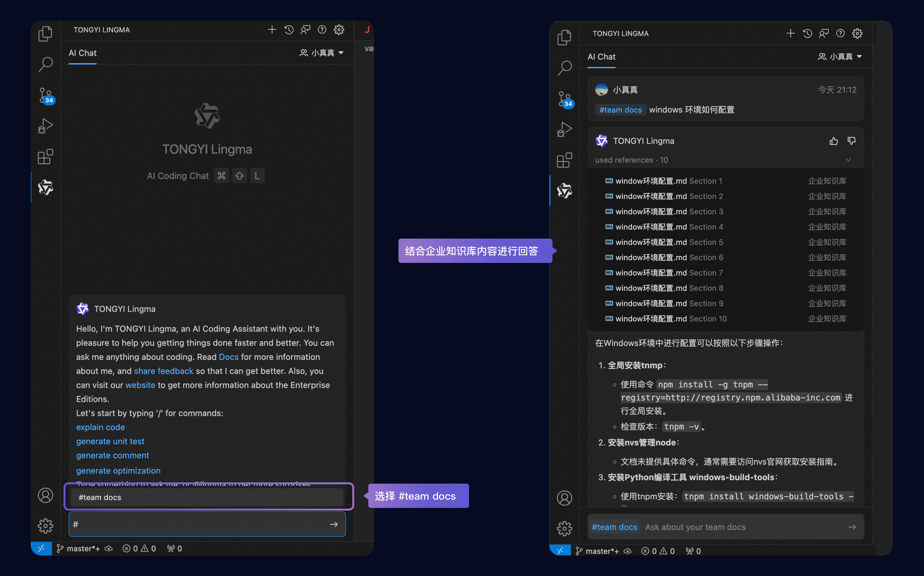Open the TONGYI Lingma settings gear in right panel header
The height and width of the screenshot is (576, 924).
pyautogui.click(x=857, y=34)
